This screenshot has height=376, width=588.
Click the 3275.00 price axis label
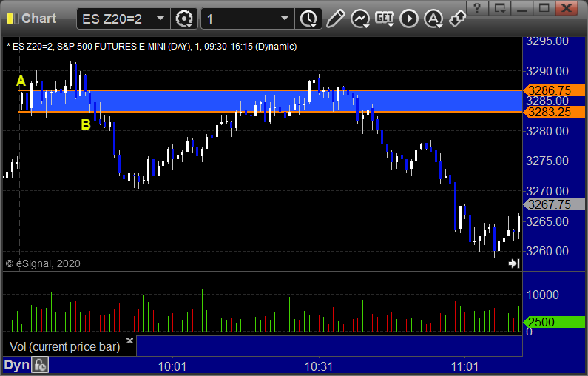547,161
